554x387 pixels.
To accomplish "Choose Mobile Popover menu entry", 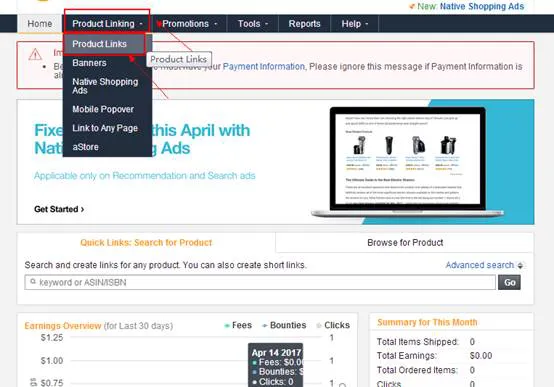I will pyautogui.click(x=103, y=109).
